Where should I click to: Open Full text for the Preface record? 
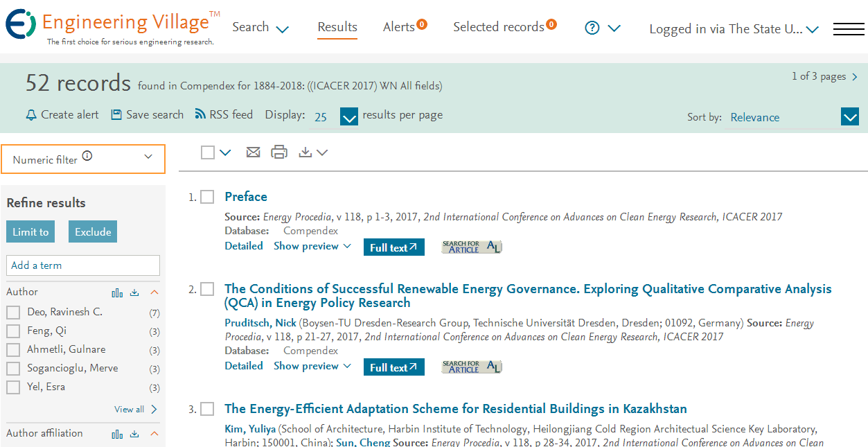click(x=394, y=247)
